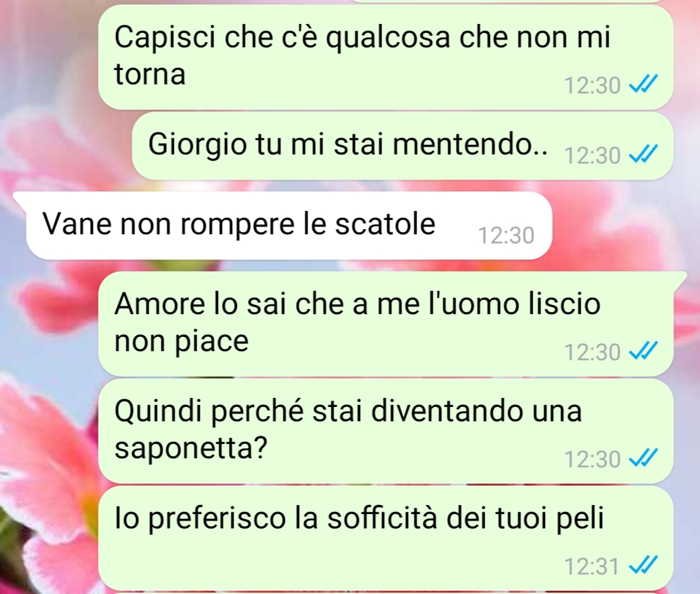
Task: Tap the 12:30 timestamp beside 'Giorgio tu mi stai mentendo..'
Action: coord(592,155)
